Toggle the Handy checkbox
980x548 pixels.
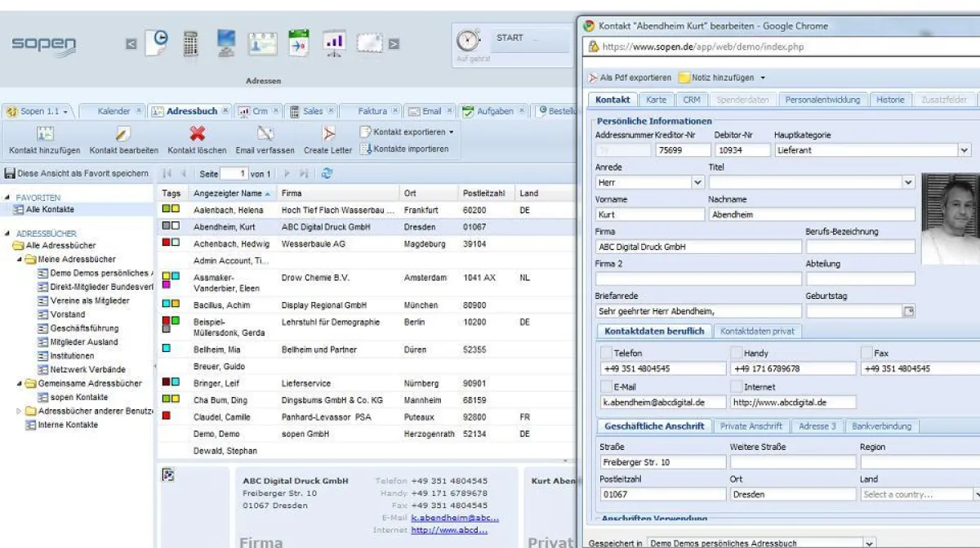coord(736,353)
